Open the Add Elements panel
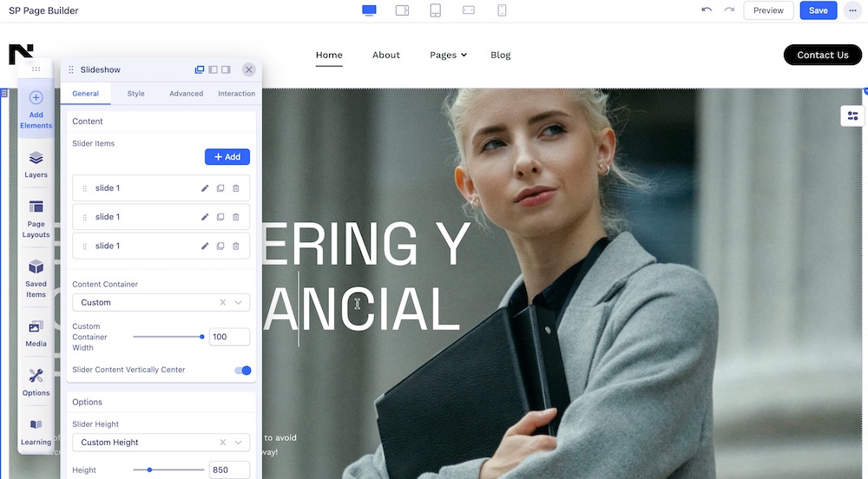Image resolution: width=868 pixels, height=479 pixels. pyautogui.click(x=36, y=108)
